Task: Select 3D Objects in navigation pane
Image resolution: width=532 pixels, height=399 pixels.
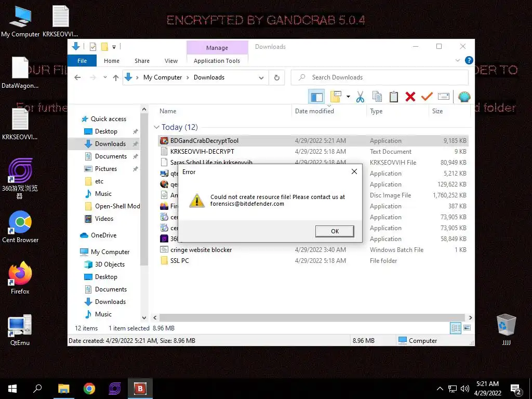Action: [x=110, y=264]
